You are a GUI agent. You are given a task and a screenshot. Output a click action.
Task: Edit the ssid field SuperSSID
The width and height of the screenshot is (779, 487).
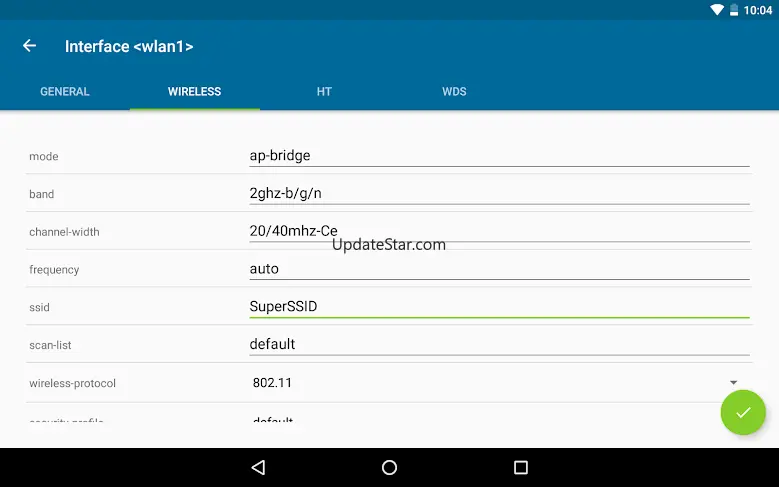[499, 307]
